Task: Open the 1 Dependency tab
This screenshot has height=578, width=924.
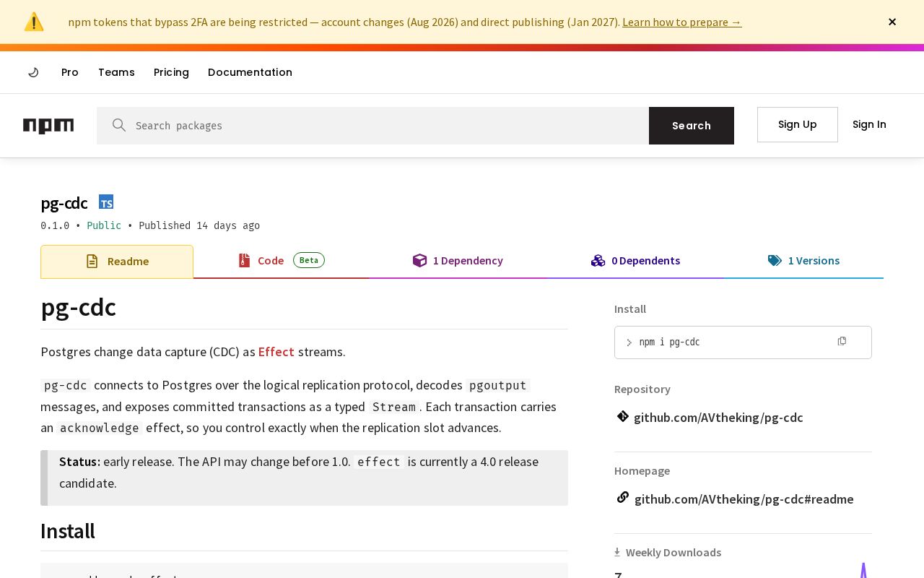Action: click(x=458, y=261)
